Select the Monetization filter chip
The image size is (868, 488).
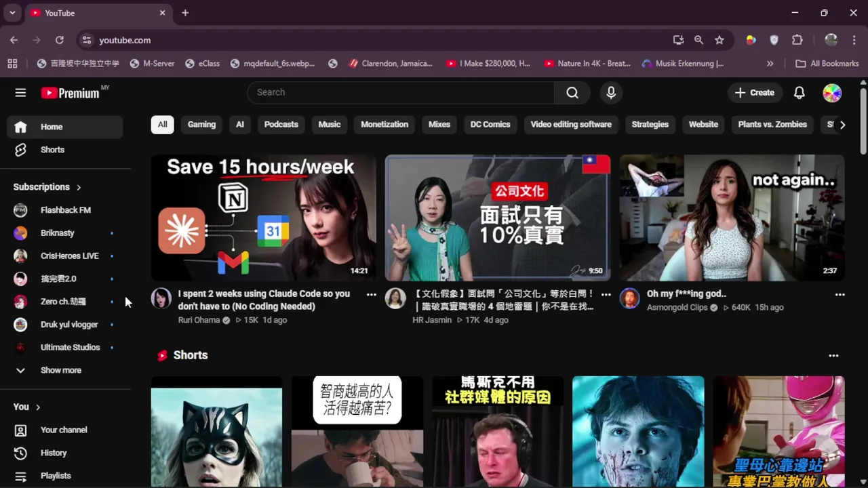[x=384, y=125]
